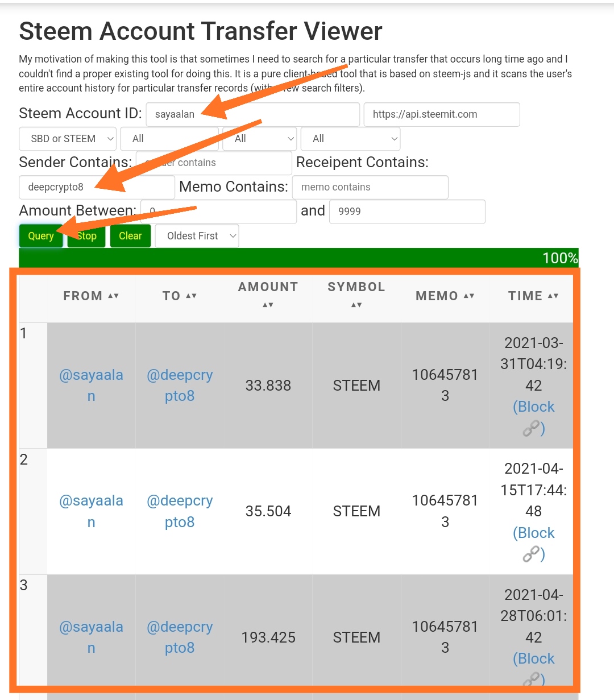Click the green Query button

click(41, 236)
